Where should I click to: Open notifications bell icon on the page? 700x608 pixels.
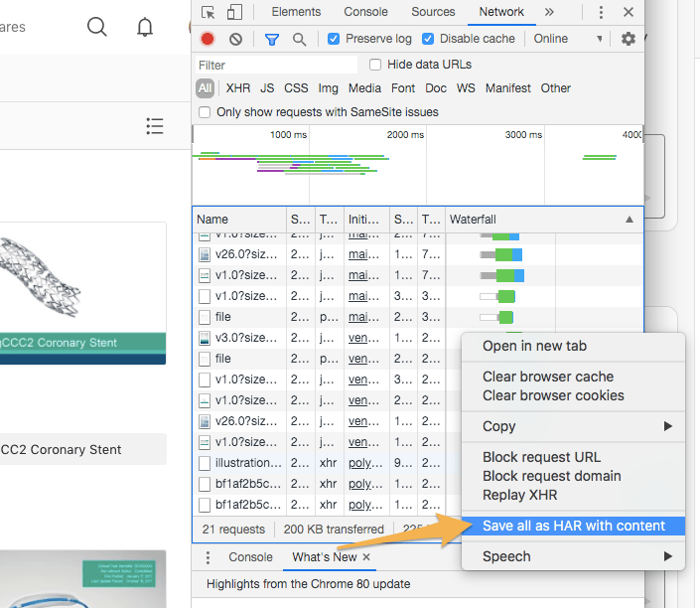click(145, 27)
